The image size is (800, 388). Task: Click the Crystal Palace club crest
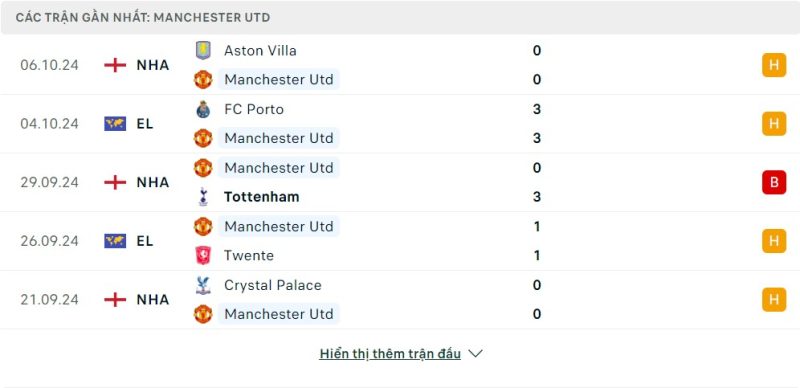pyautogui.click(x=203, y=285)
